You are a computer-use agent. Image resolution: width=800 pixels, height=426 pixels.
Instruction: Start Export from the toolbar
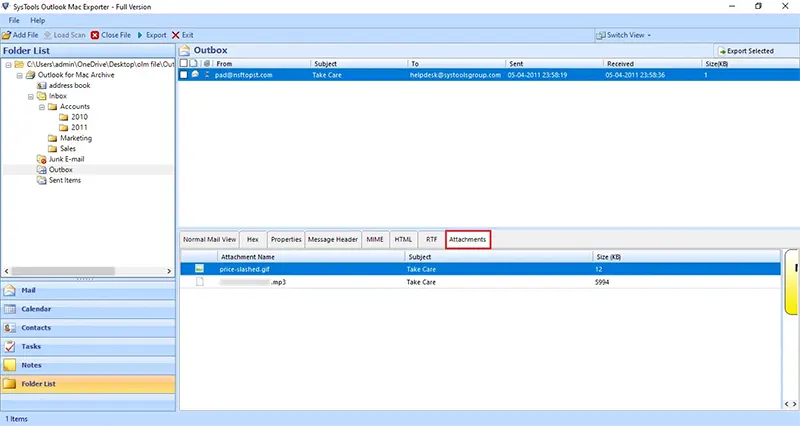[152, 35]
